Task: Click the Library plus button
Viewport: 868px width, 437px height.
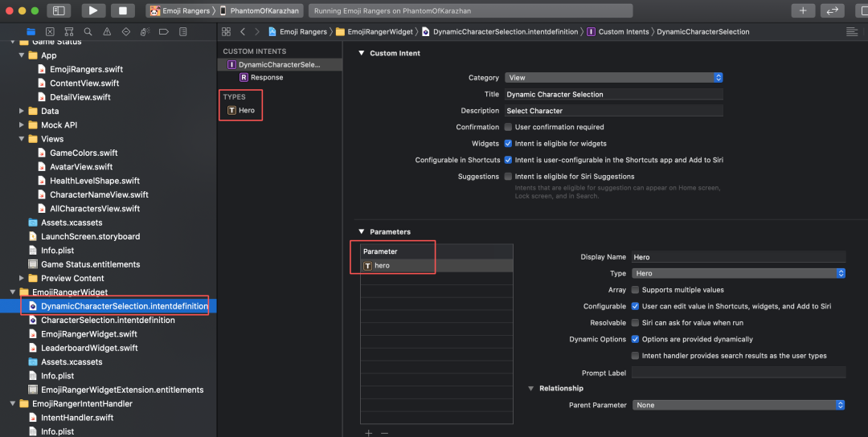Action: [x=802, y=10]
